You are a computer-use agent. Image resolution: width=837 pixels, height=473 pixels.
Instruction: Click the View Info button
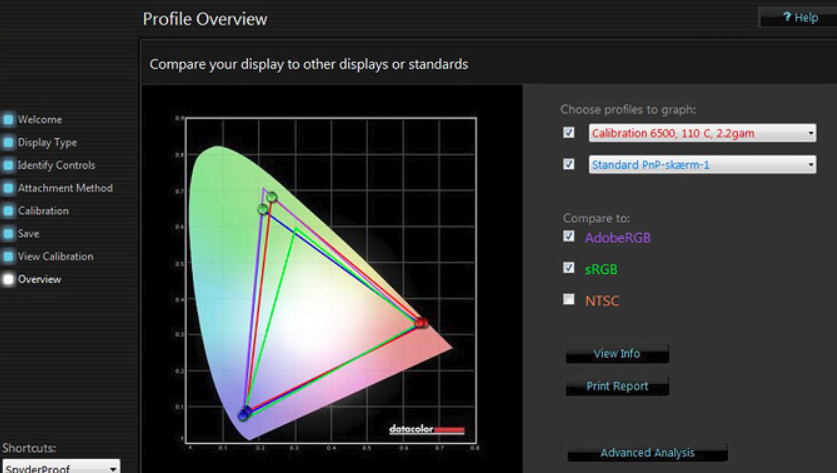[x=617, y=354]
